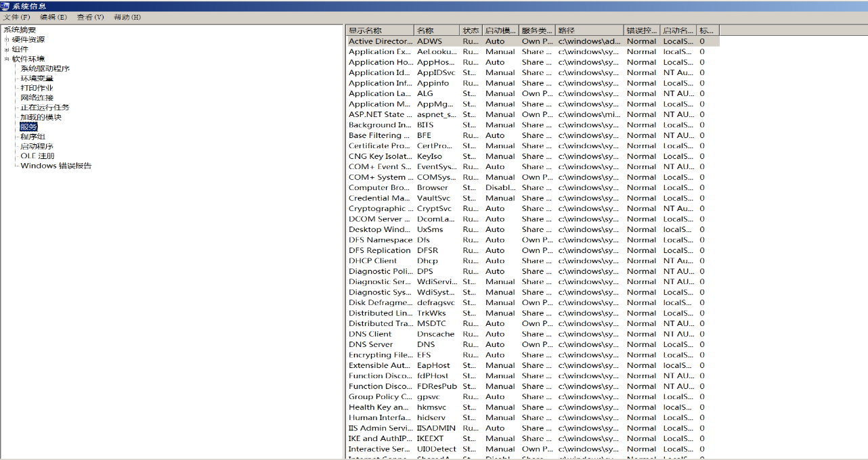Select the IKEEXT service name
Screen dimensions: 868x460
click(431, 438)
